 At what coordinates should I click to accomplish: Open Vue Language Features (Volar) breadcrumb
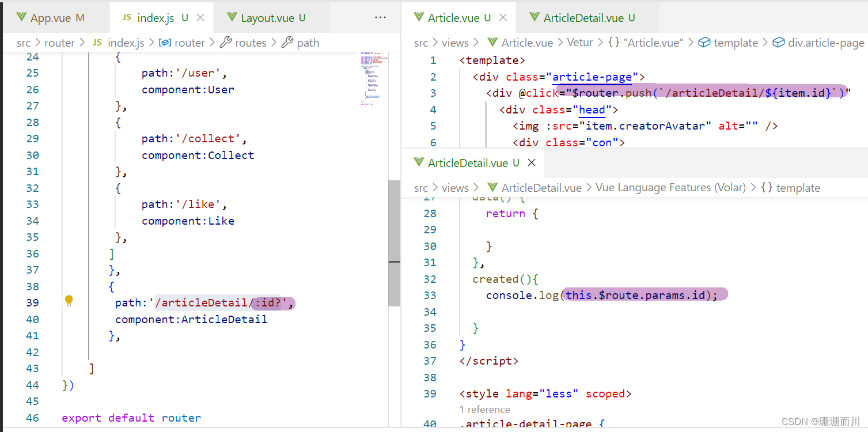click(670, 188)
